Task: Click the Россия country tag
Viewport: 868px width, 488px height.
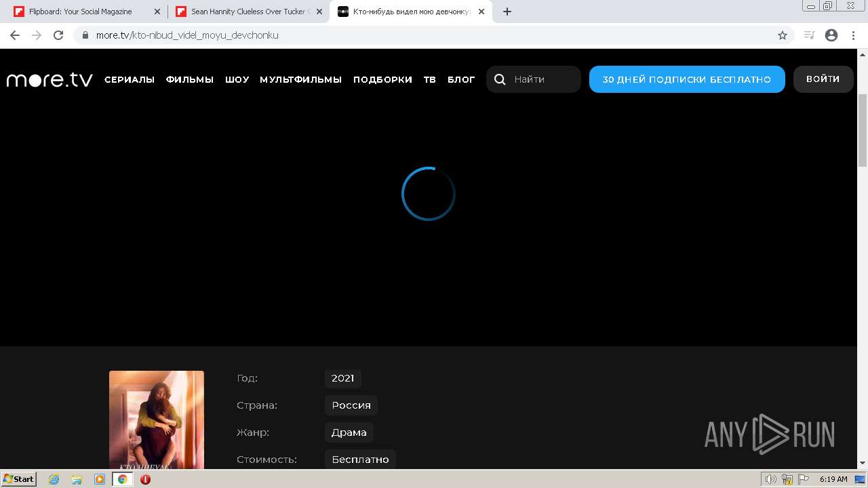Action: click(351, 405)
